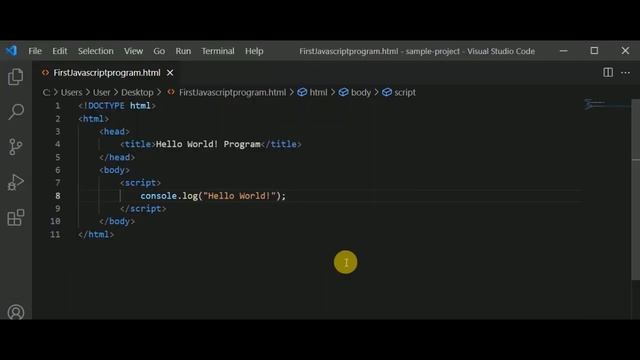
Task: Click the minimap code preview
Action: click(595, 104)
